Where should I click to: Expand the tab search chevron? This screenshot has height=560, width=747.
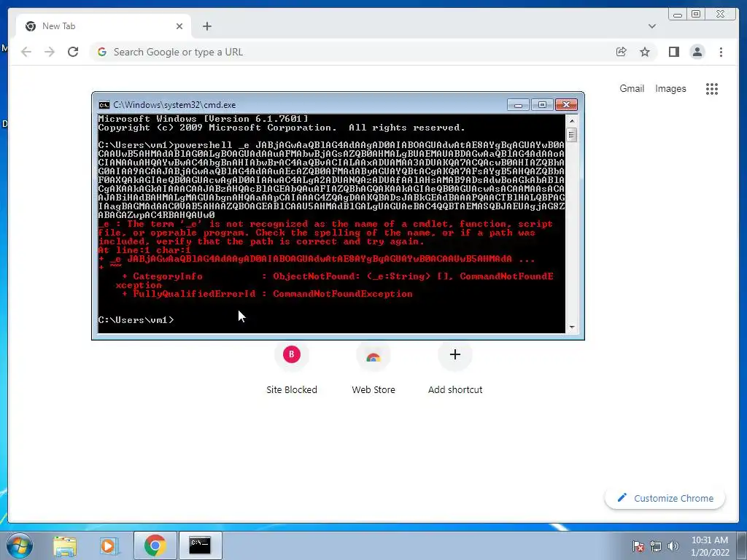651,26
